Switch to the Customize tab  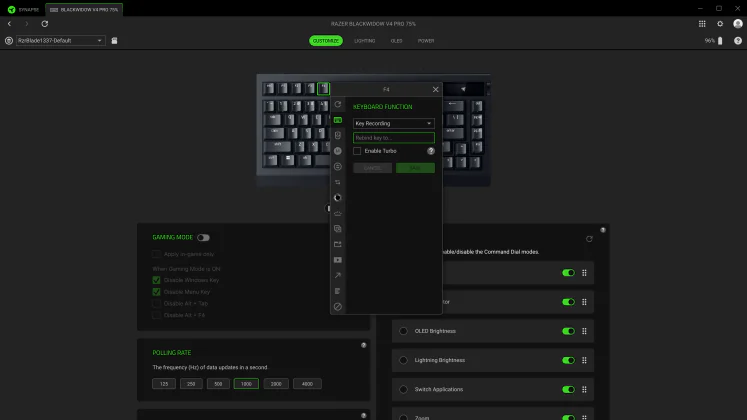tap(326, 40)
